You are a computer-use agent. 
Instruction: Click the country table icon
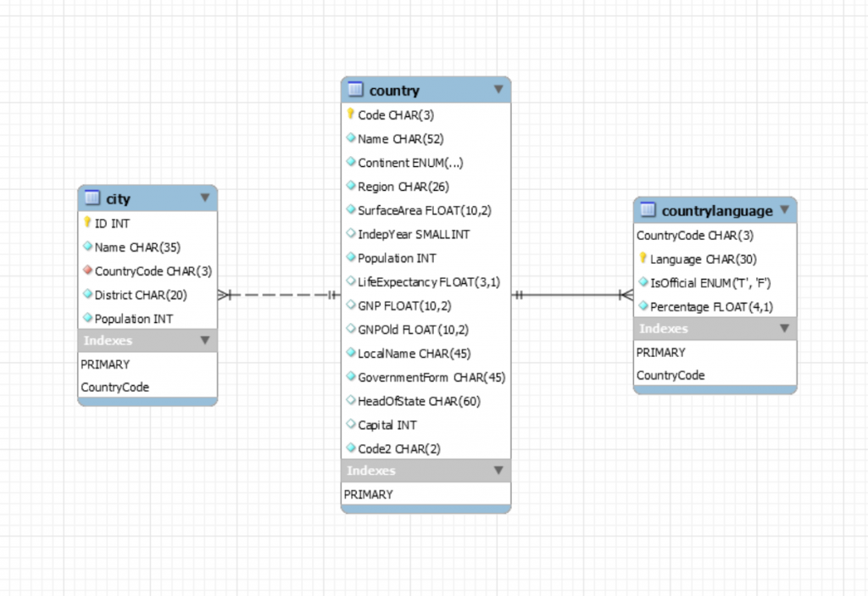[355, 89]
